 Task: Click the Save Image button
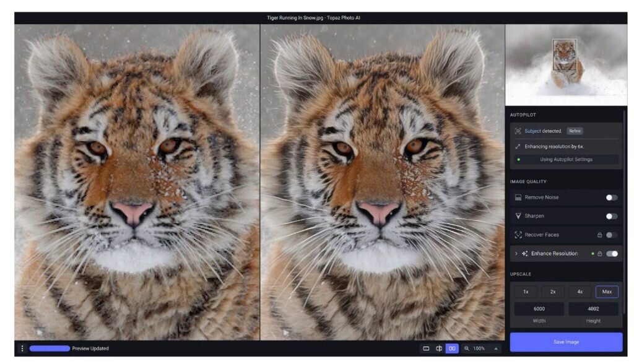coord(566,342)
